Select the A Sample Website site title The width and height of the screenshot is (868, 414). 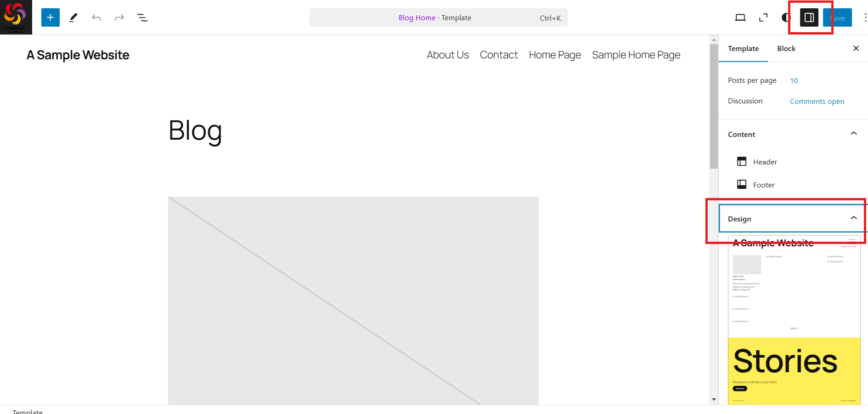point(78,55)
